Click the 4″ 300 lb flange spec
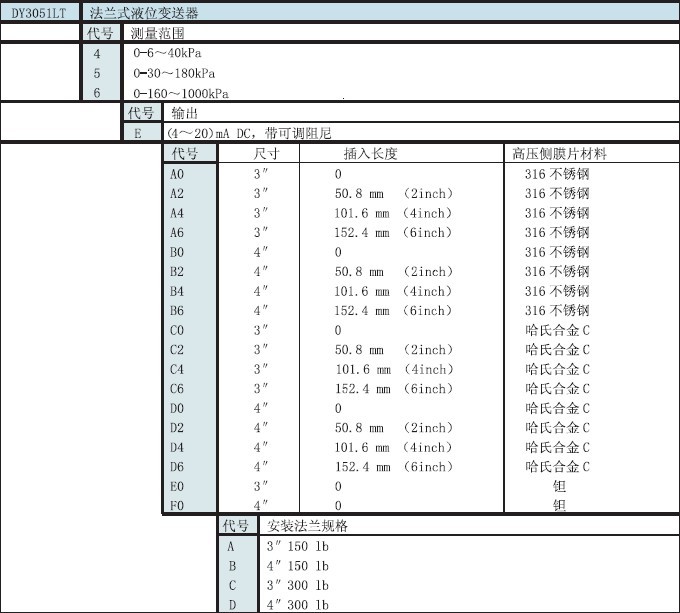Image resolution: width=680 pixels, height=613 pixels. point(297,605)
